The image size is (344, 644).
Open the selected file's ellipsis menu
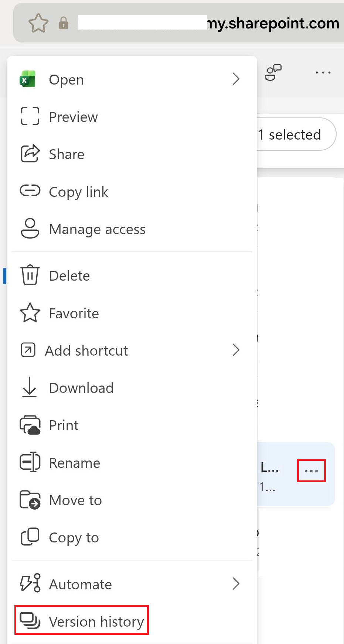point(311,471)
